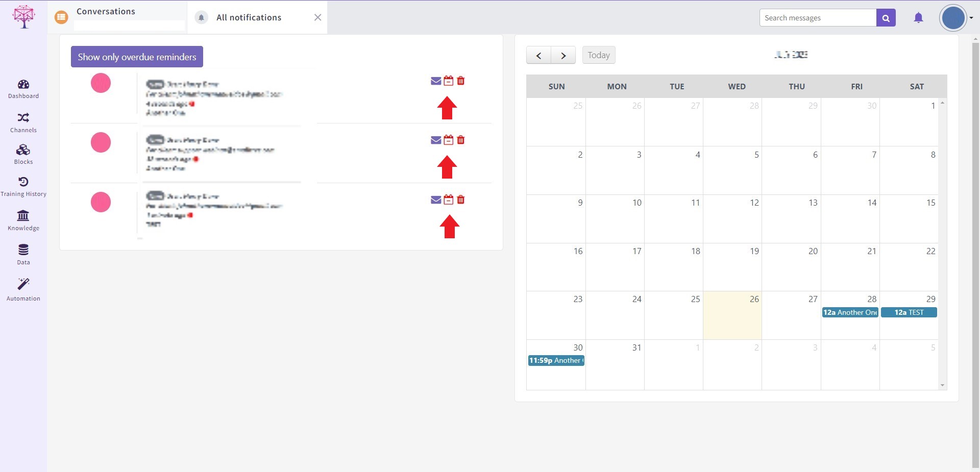The height and width of the screenshot is (472, 980).
Task: Select day 10 in the calendar
Action: 615,219
